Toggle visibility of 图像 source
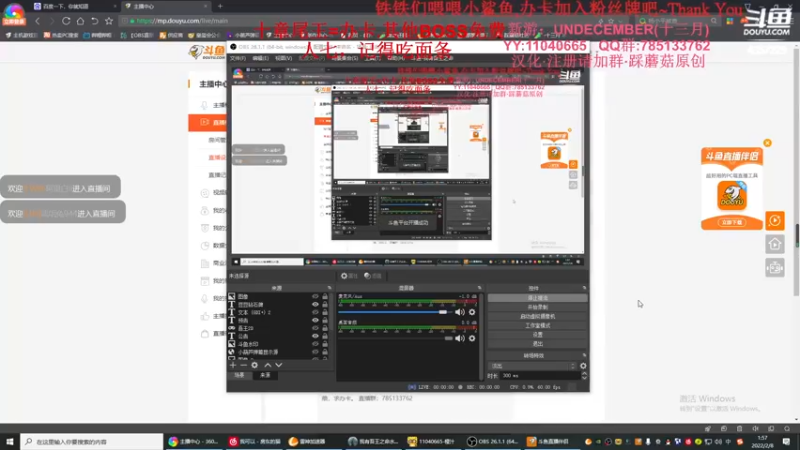Viewport: 800px width, 450px height. point(315,296)
